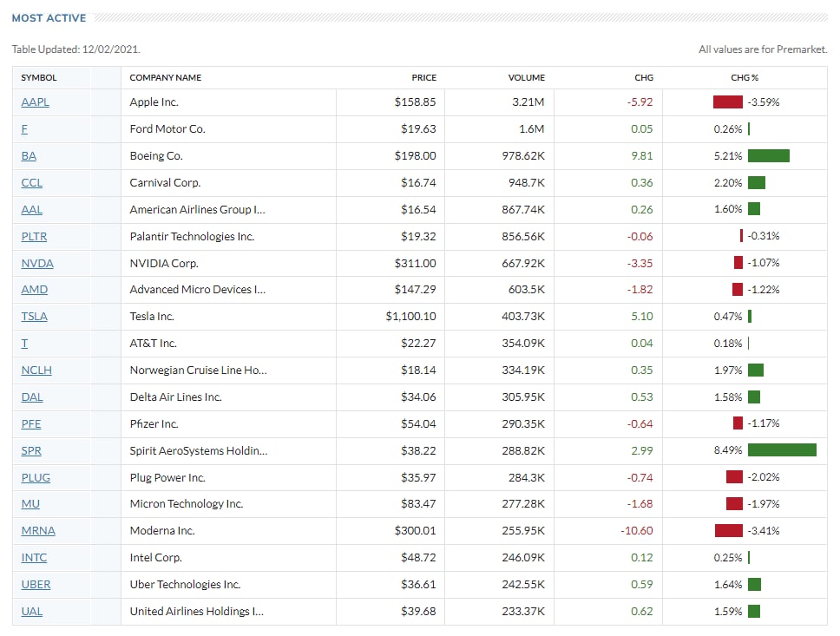This screenshot has height=636, width=840.
Task: Click the CHG % column header
Action: point(745,78)
